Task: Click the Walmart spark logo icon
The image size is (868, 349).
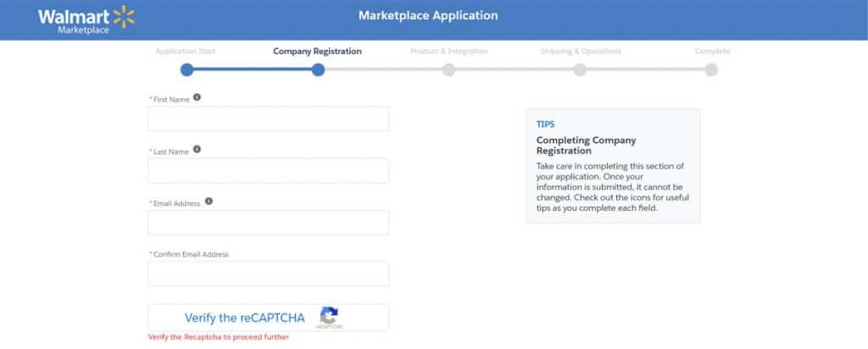Action: [x=125, y=14]
